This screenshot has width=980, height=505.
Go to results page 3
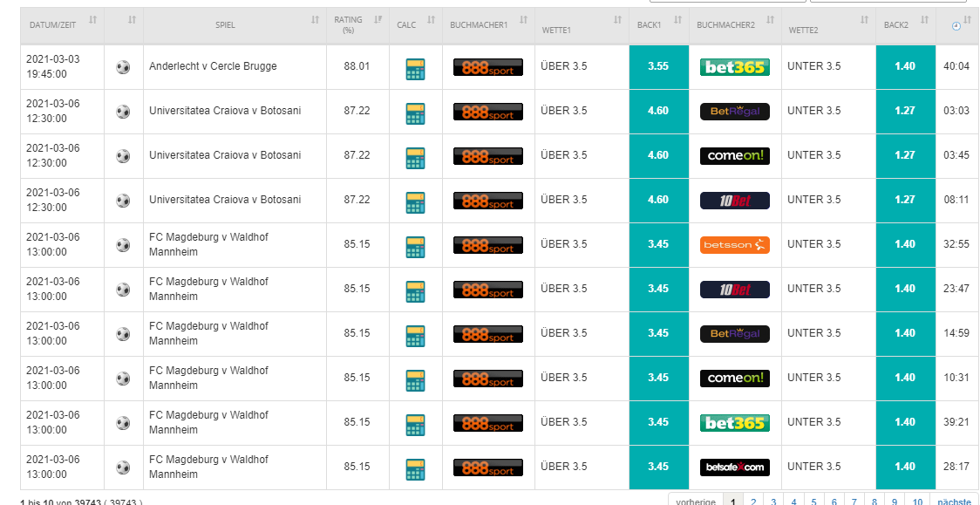pos(773,502)
